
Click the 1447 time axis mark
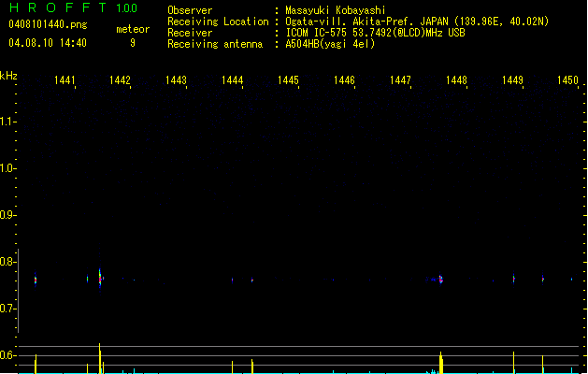pyautogui.click(x=400, y=80)
